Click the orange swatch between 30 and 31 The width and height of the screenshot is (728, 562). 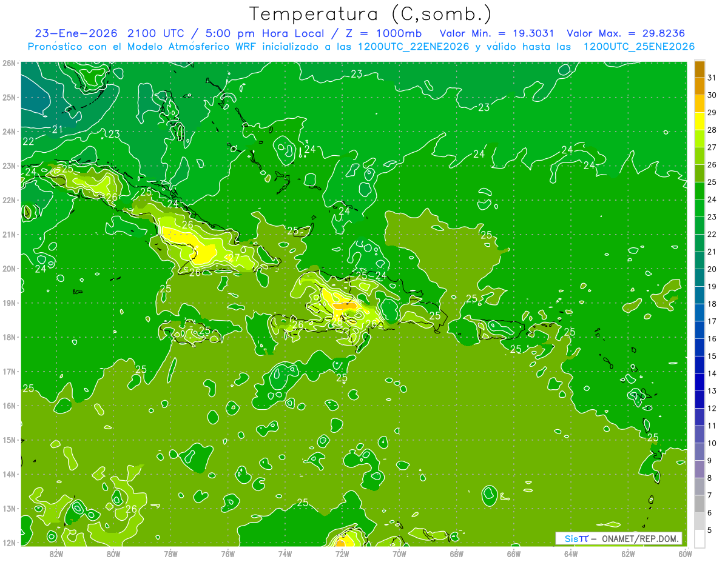[699, 86]
